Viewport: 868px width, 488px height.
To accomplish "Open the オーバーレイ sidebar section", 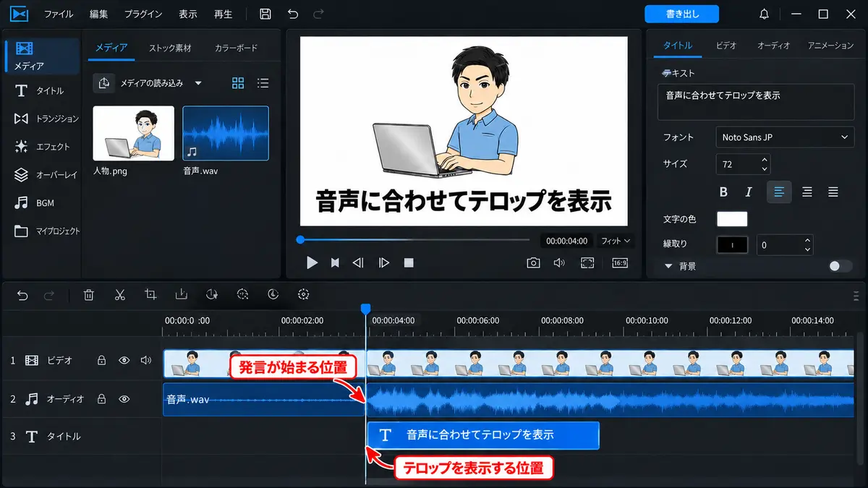I will tap(45, 175).
